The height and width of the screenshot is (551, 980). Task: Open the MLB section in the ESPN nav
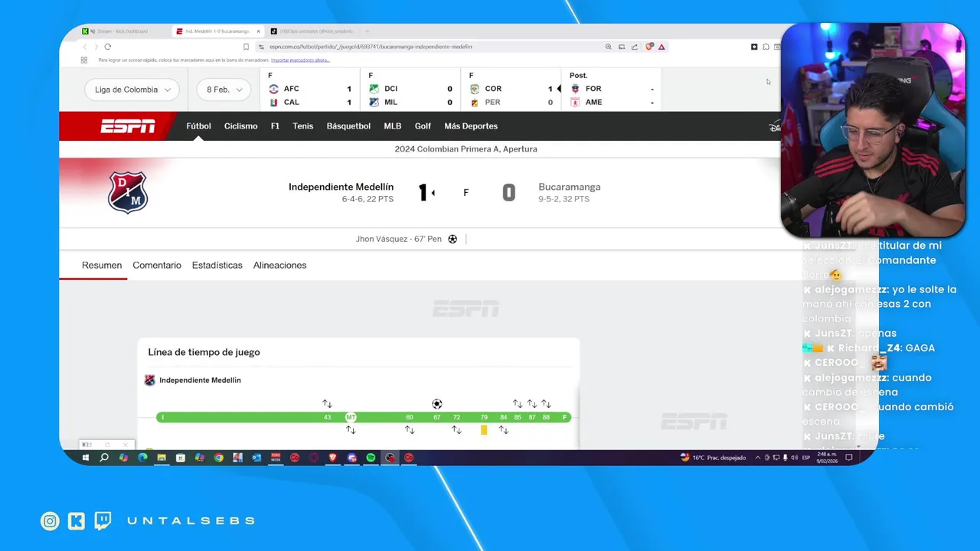coord(393,126)
